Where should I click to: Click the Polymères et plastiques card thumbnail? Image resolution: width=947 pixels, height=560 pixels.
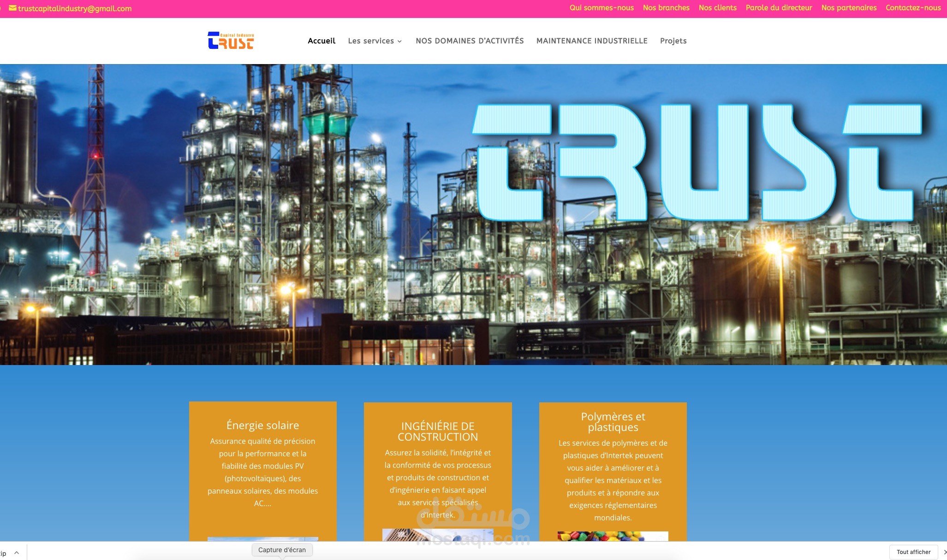(x=613, y=536)
